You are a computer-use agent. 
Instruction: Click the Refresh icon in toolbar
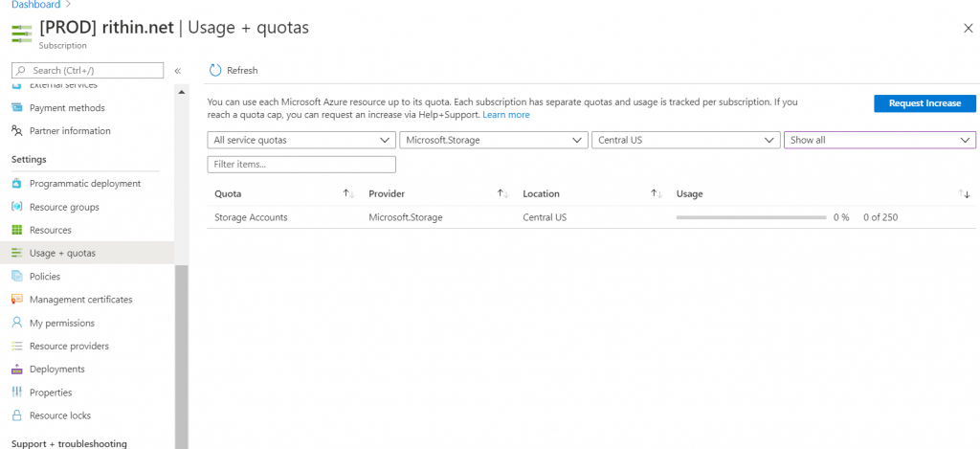[215, 70]
